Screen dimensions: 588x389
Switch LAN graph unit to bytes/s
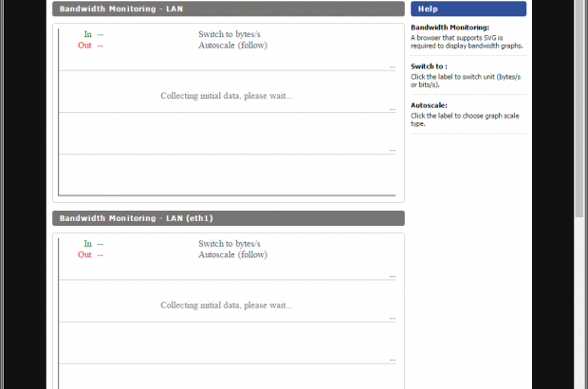(229, 34)
